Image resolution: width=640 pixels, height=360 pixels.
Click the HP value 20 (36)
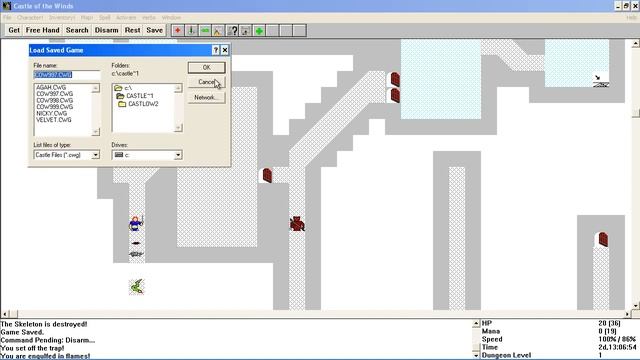click(609, 323)
